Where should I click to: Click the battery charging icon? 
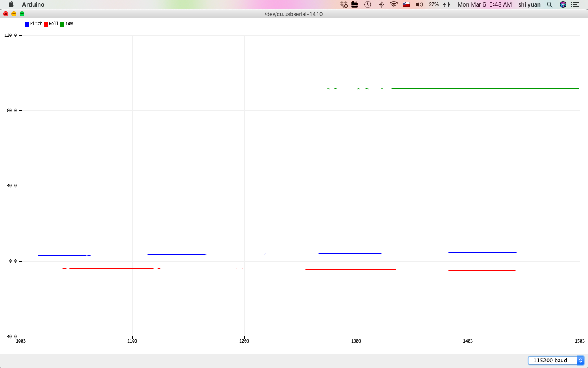point(445,4)
